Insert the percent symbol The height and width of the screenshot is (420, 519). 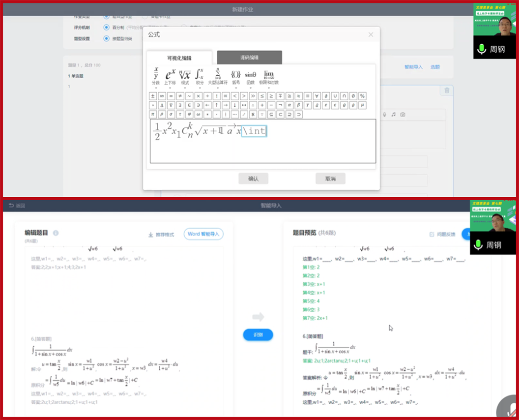click(362, 96)
